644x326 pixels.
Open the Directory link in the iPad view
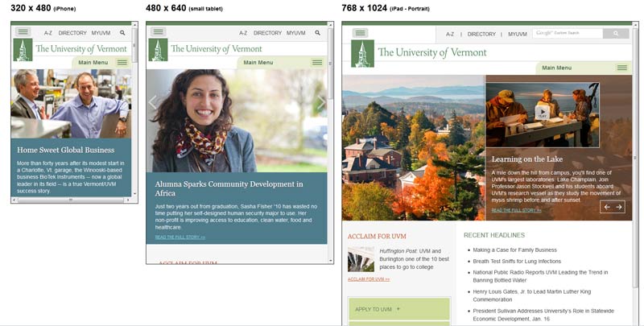[481, 34]
